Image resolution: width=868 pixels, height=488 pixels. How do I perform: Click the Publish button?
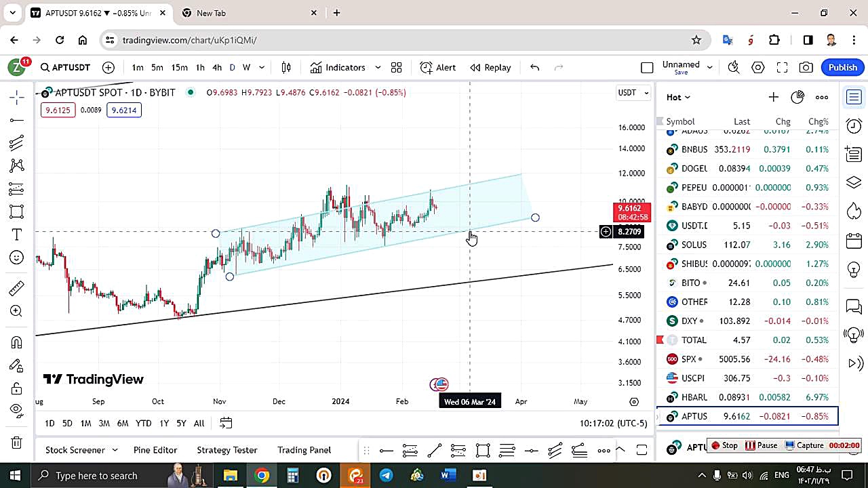[843, 67]
